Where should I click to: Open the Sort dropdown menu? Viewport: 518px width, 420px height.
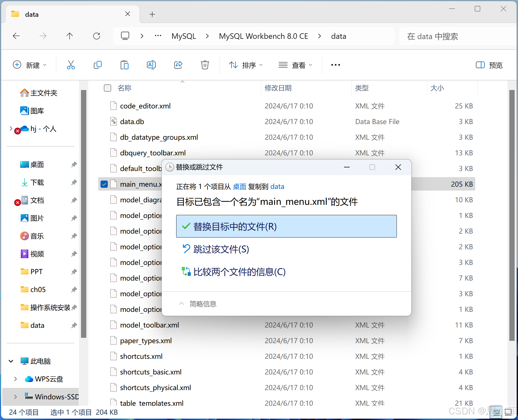pos(246,65)
